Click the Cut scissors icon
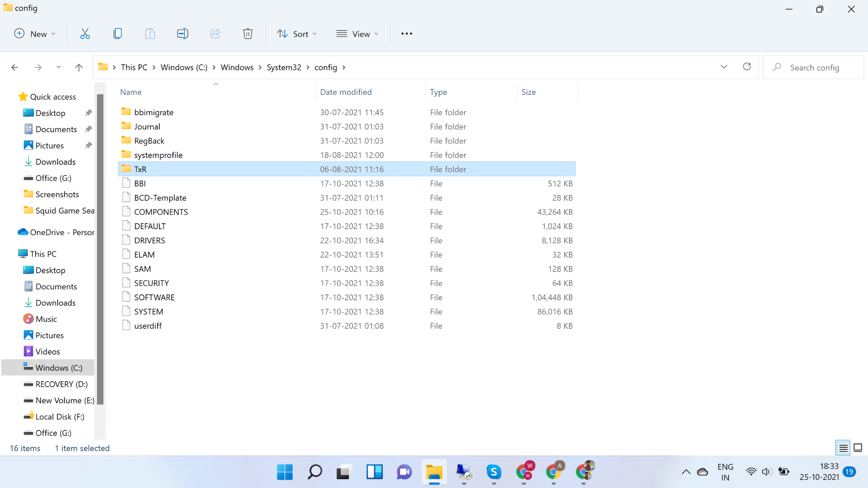The image size is (868, 488). (85, 34)
